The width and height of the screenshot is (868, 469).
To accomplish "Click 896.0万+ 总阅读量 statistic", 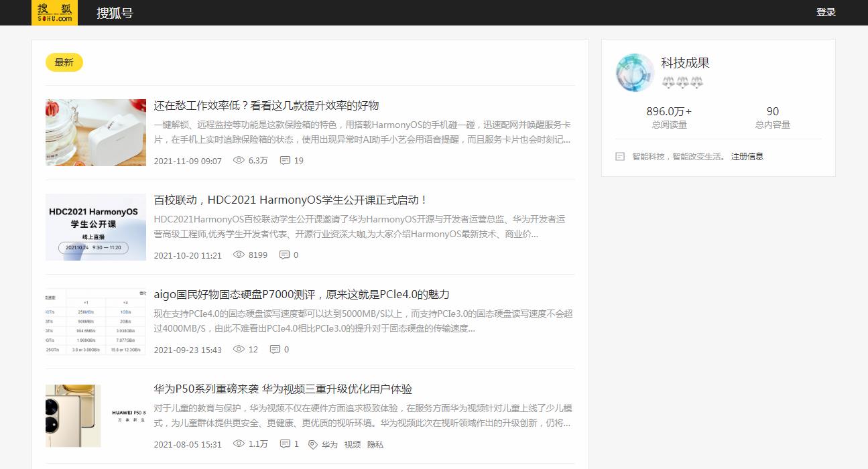I will point(669,117).
